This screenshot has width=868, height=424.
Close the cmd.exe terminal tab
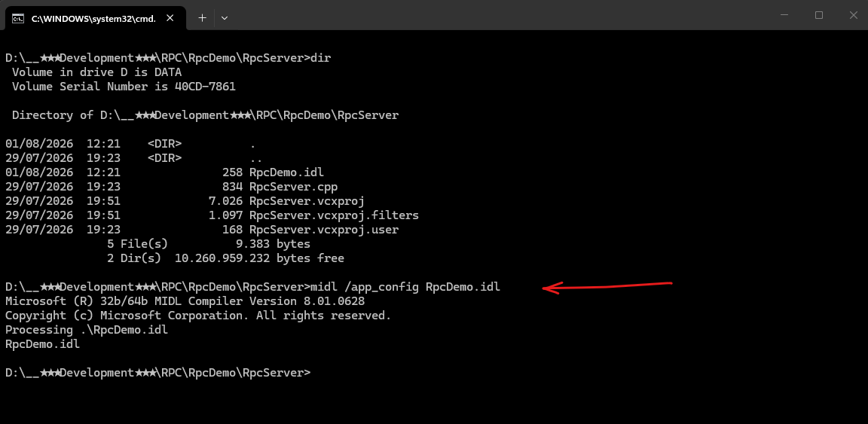click(x=170, y=18)
